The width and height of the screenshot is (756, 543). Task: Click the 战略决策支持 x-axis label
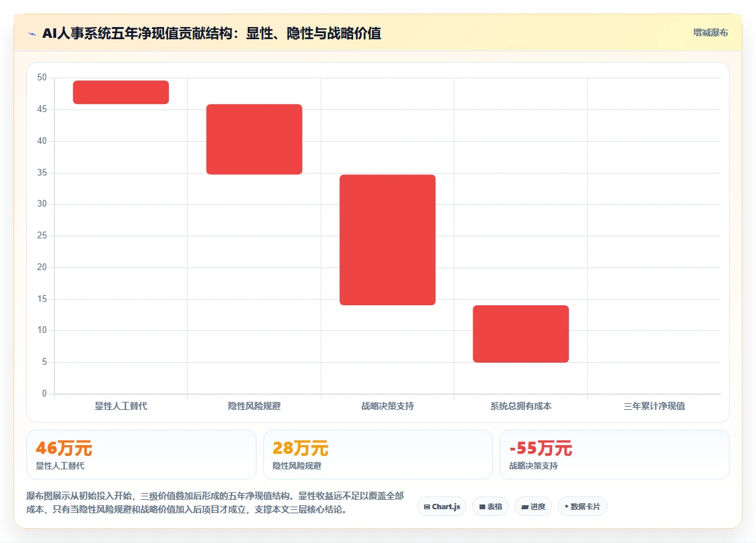coord(387,406)
